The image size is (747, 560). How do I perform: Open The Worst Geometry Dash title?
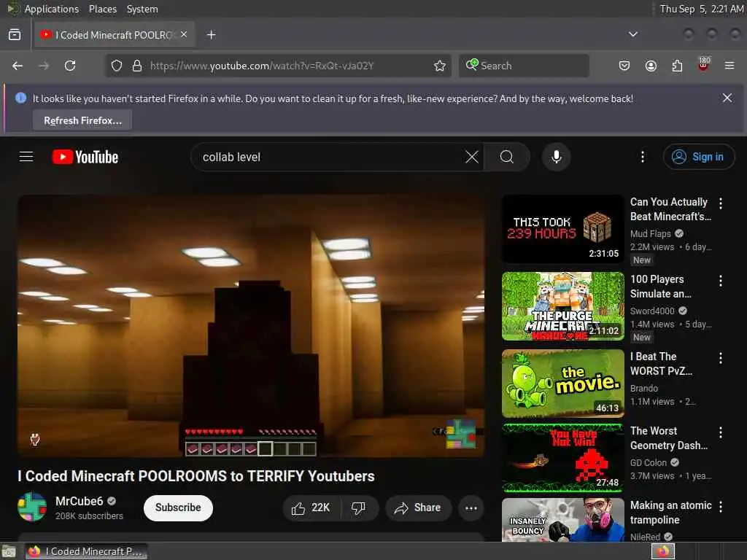[669, 438]
